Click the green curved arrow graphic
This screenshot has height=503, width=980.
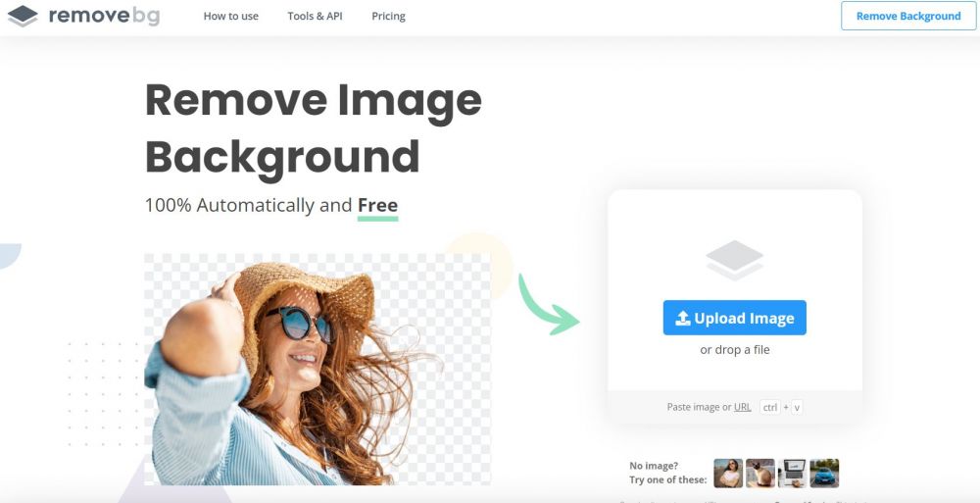(x=547, y=304)
